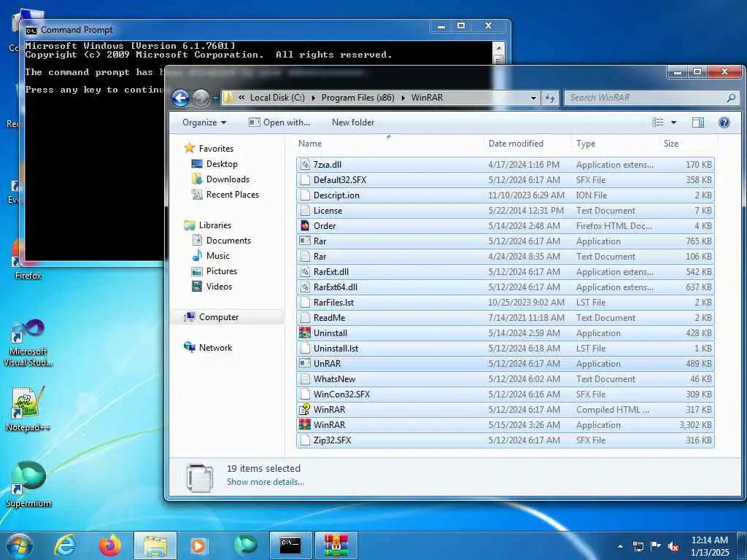Launch Firefox from the taskbar

pyautogui.click(x=110, y=545)
